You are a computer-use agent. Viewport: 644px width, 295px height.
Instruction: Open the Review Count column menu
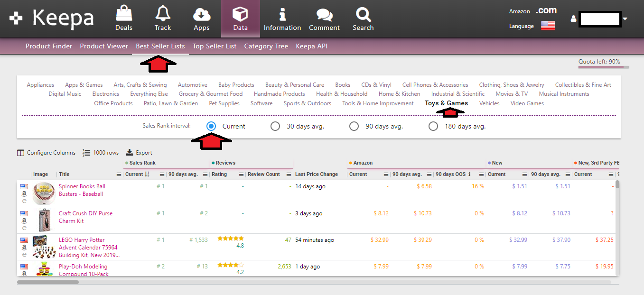pos(289,174)
